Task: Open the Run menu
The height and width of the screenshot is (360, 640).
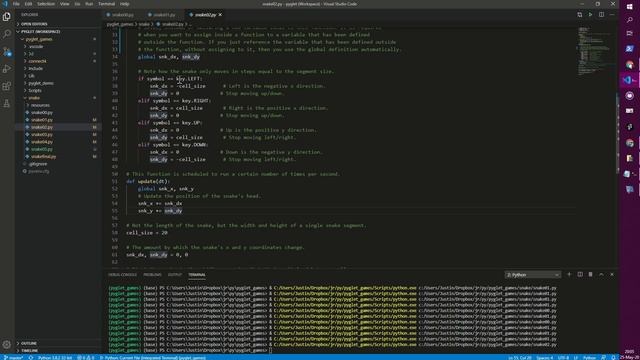Action: point(89,4)
